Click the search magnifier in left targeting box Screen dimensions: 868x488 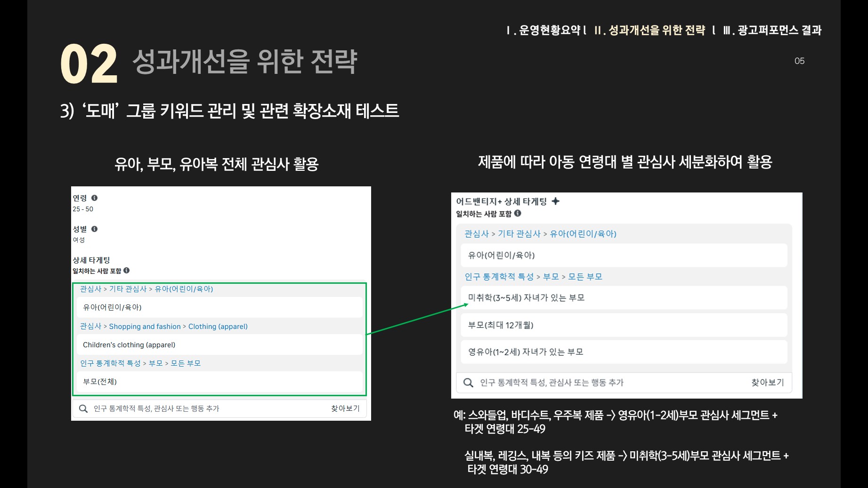pyautogui.click(x=83, y=408)
